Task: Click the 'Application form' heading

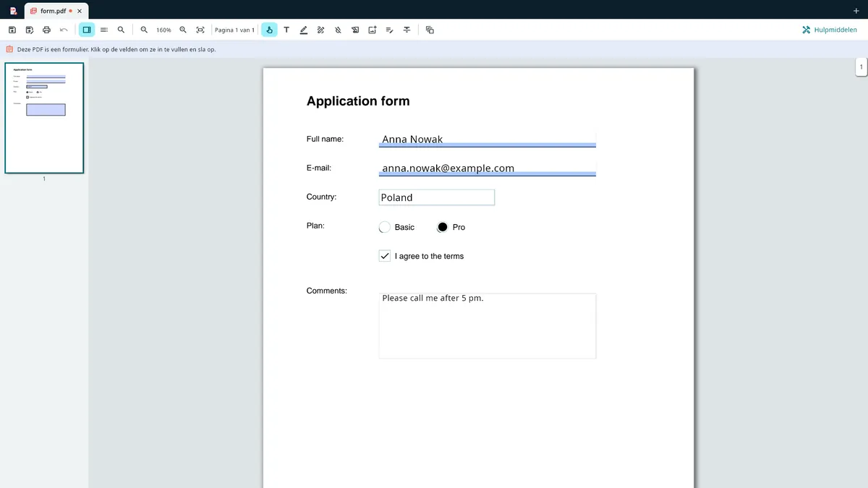Action: (x=358, y=101)
